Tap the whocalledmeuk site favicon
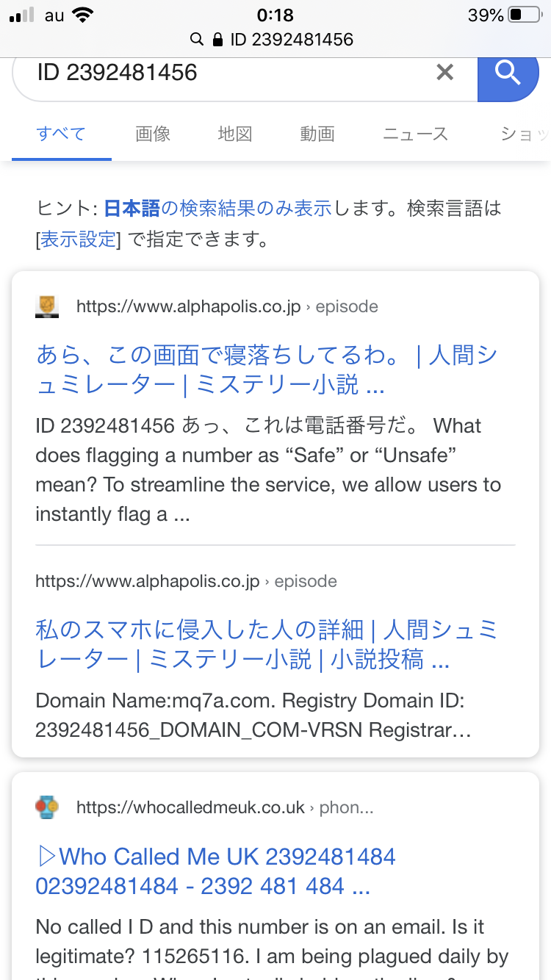This screenshot has width=551, height=980. pos(47,808)
